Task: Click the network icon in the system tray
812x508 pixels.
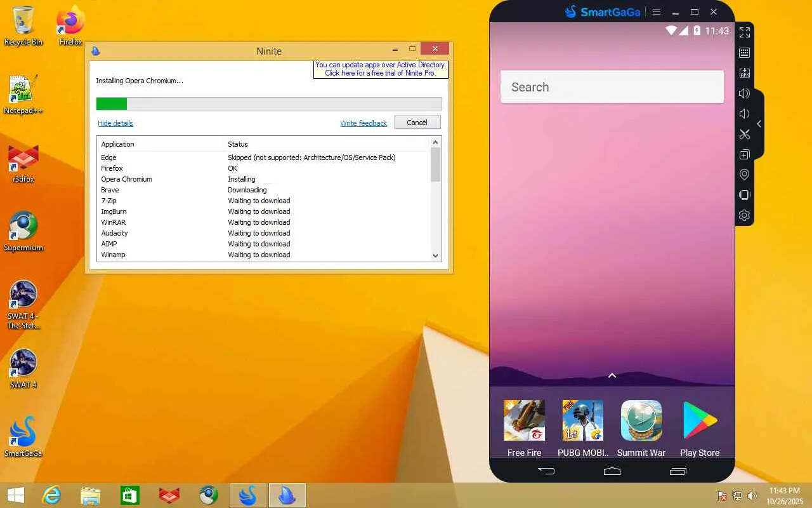Action: coord(737,496)
